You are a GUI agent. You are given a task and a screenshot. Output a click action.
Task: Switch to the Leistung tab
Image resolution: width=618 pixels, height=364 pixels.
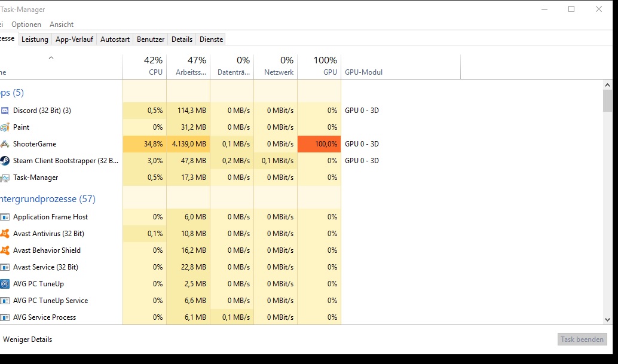click(x=35, y=39)
